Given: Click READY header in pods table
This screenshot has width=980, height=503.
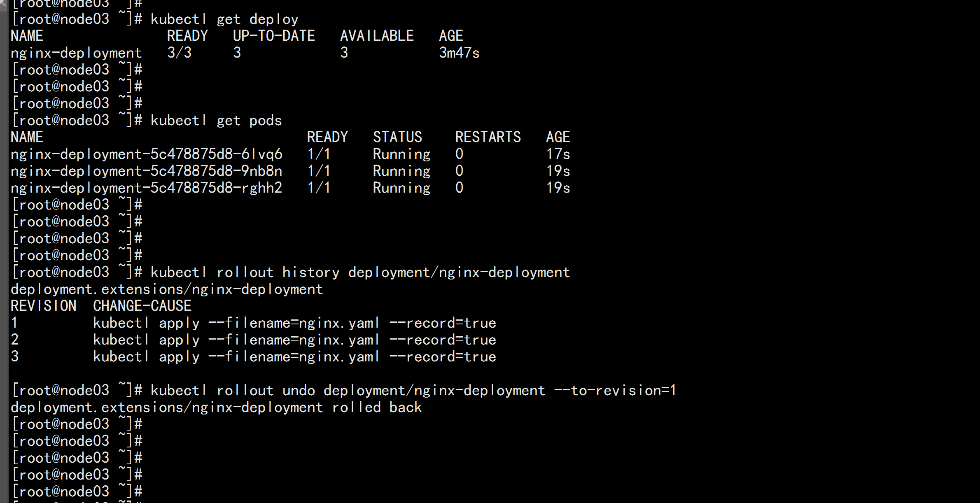Looking at the screenshot, I should click(327, 137).
